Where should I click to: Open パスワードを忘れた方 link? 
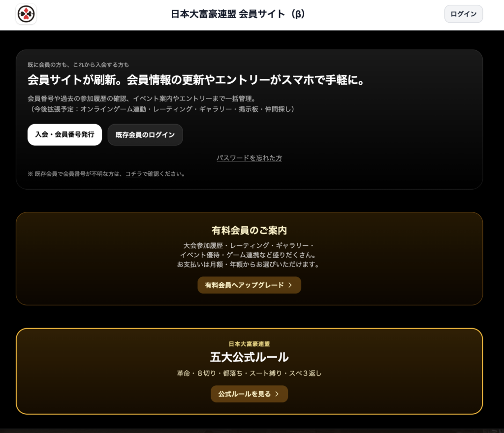click(x=249, y=158)
